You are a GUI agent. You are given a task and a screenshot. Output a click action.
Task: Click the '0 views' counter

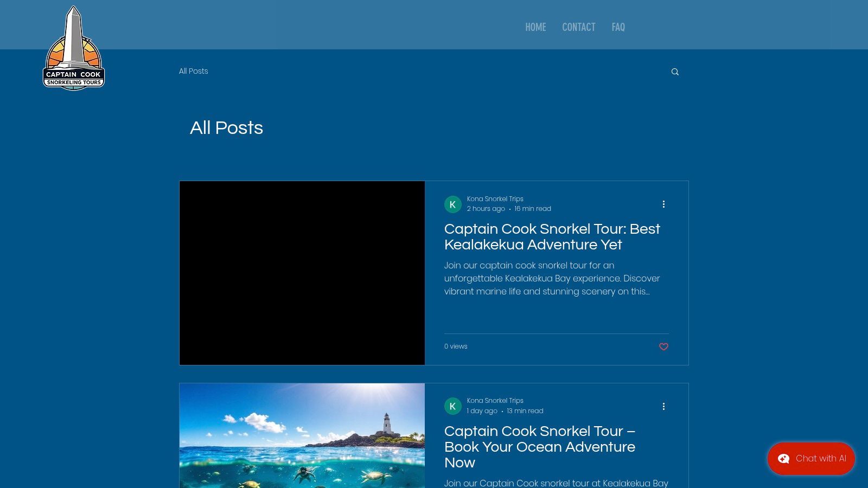(456, 346)
